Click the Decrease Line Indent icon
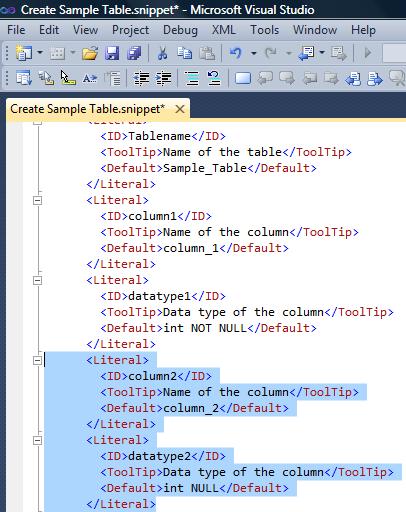 [141, 79]
